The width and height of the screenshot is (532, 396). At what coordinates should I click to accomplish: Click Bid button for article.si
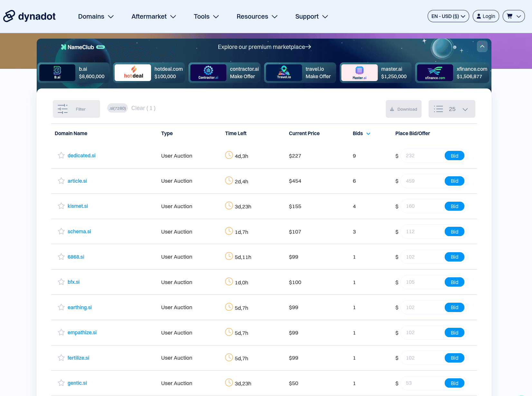click(454, 181)
